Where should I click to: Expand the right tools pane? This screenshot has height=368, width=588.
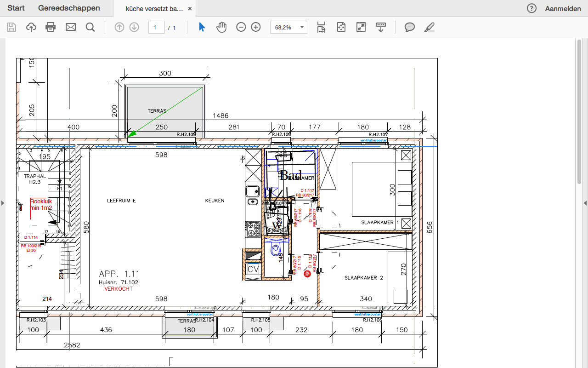click(x=585, y=203)
